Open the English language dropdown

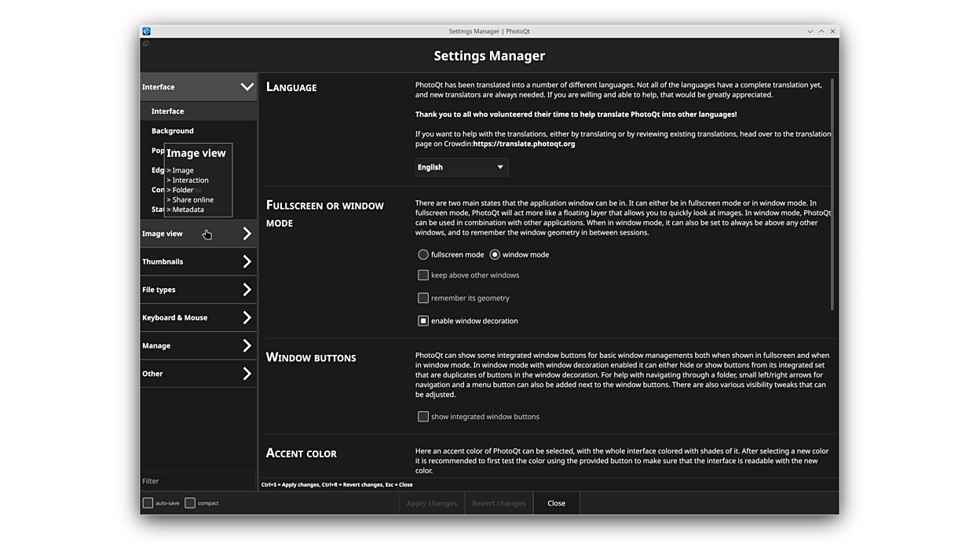click(461, 167)
